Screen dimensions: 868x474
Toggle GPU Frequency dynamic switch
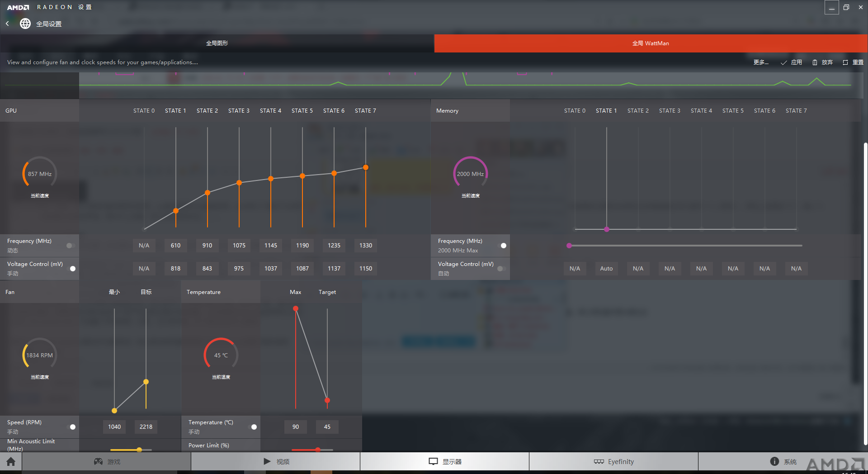coord(70,246)
